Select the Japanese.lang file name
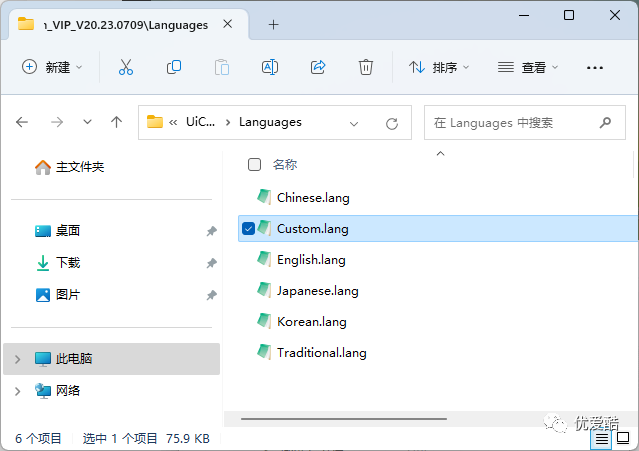Image resolution: width=639 pixels, height=451 pixels. point(317,290)
